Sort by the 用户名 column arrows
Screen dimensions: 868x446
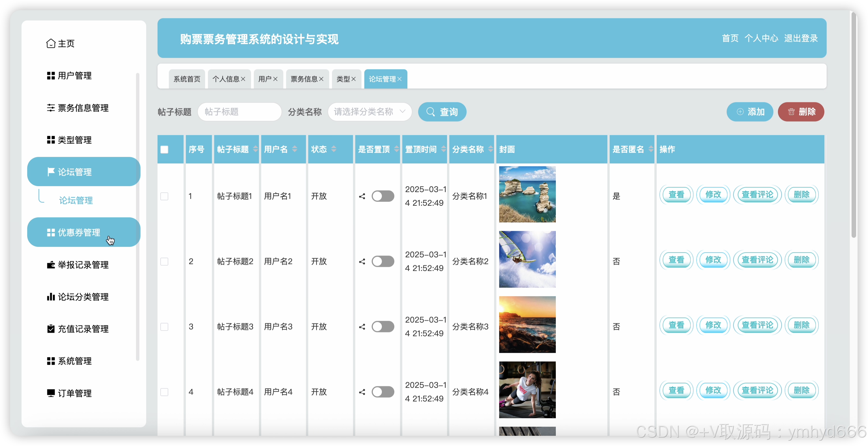pos(295,149)
